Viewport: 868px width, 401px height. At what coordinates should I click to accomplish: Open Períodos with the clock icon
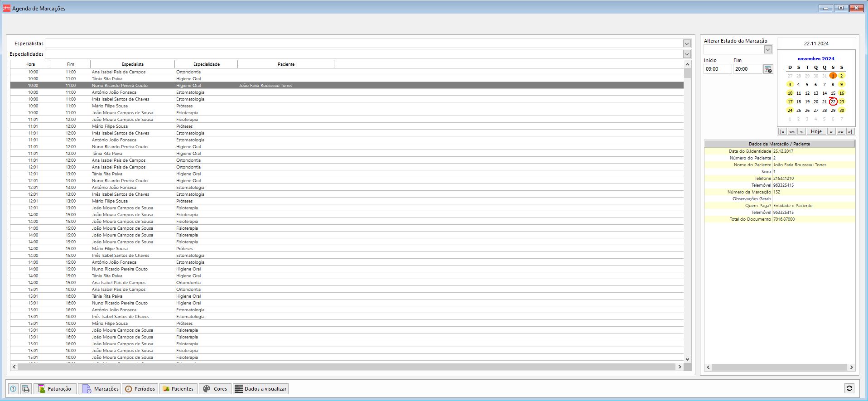pyautogui.click(x=140, y=389)
